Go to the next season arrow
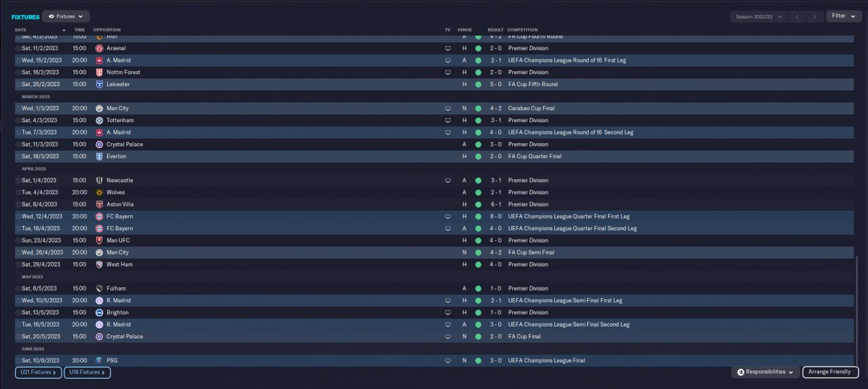The width and height of the screenshot is (868, 389). tap(815, 16)
